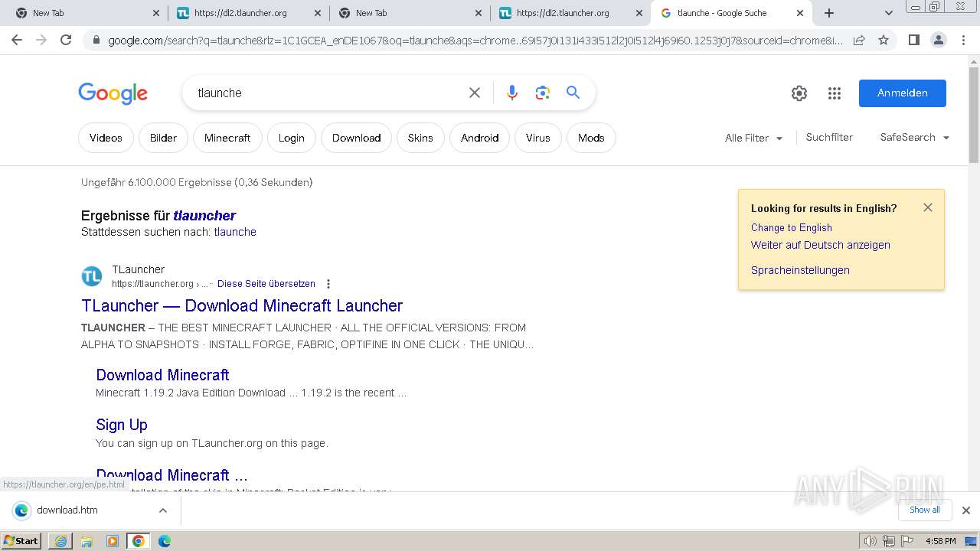This screenshot has height=551, width=980.
Task: Open more options for TLauncher result
Action: (328, 284)
